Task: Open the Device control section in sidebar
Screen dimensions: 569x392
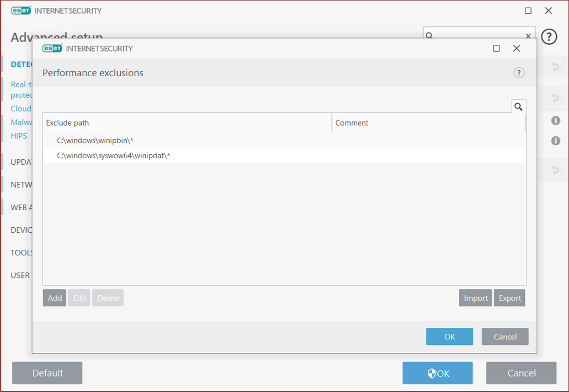Action: tap(21, 230)
